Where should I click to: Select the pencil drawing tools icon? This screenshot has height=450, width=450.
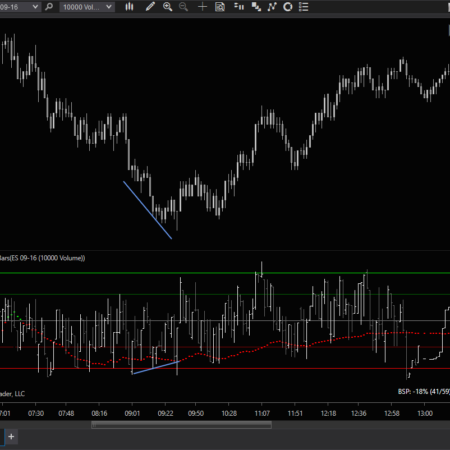(150, 7)
